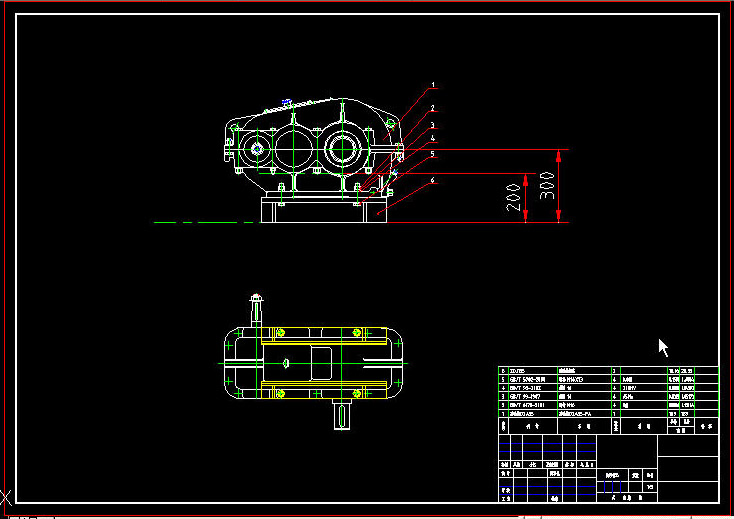Click the middle bearing circle in front view
The height and width of the screenshot is (519, 734).
[294, 149]
